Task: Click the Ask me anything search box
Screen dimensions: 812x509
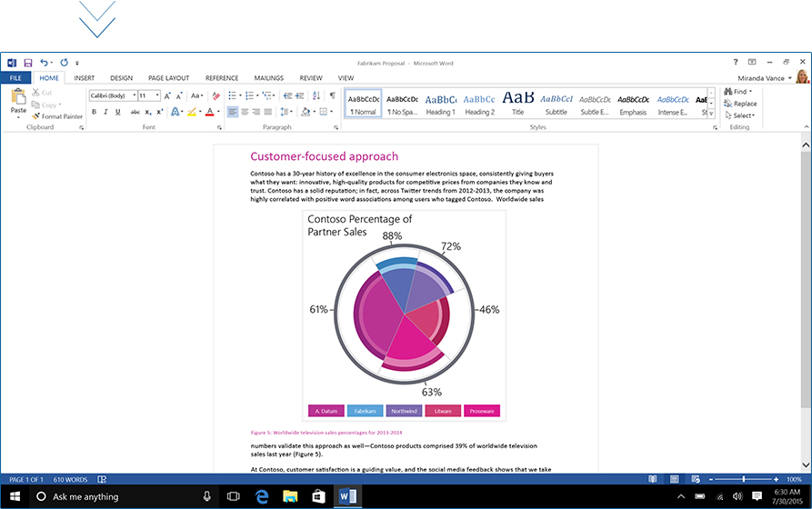Action: [x=124, y=496]
